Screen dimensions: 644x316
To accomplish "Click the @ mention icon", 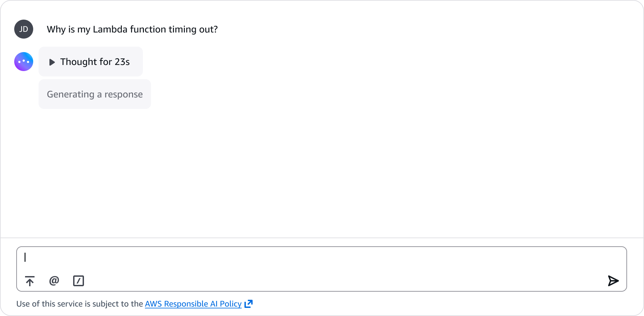I will point(54,281).
